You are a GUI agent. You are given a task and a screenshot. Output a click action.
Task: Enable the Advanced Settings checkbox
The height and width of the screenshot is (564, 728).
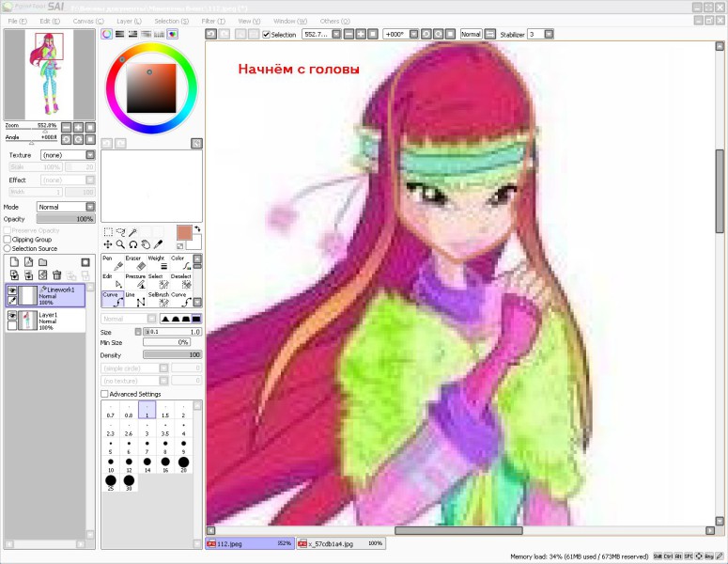(x=104, y=394)
